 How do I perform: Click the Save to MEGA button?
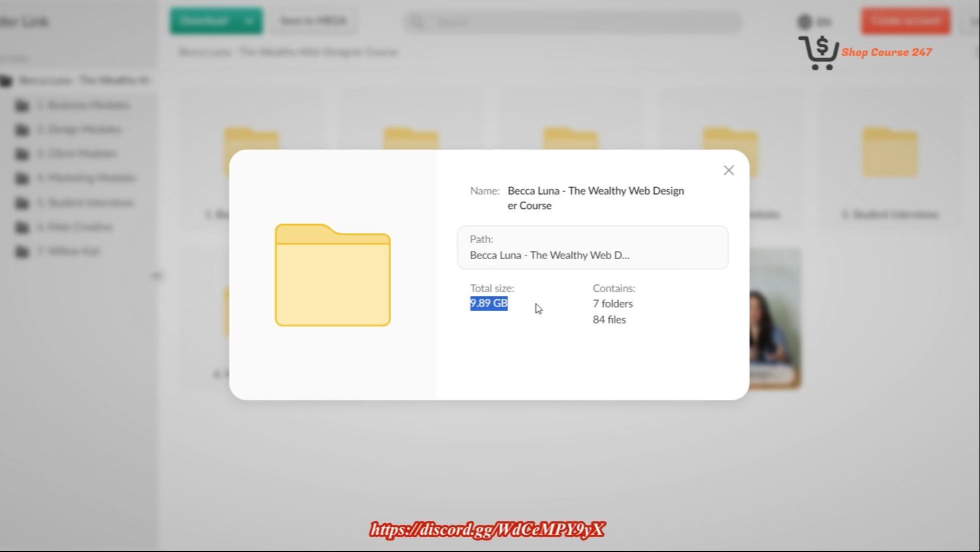coord(313,21)
